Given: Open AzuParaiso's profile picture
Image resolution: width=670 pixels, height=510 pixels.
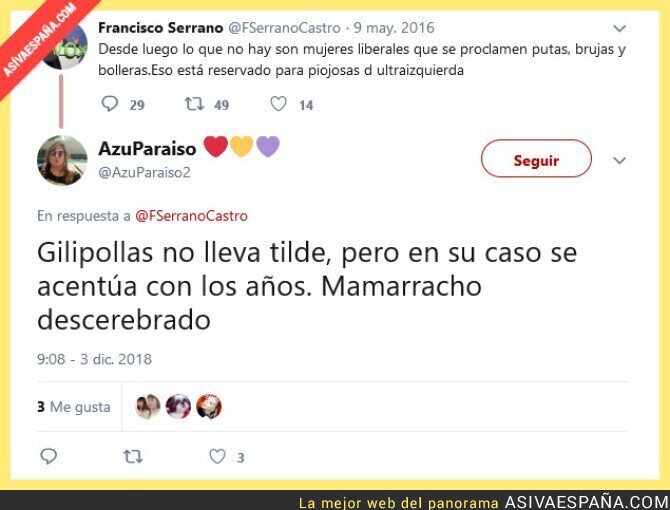Looking at the screenshot, I should tap(62, 160).
